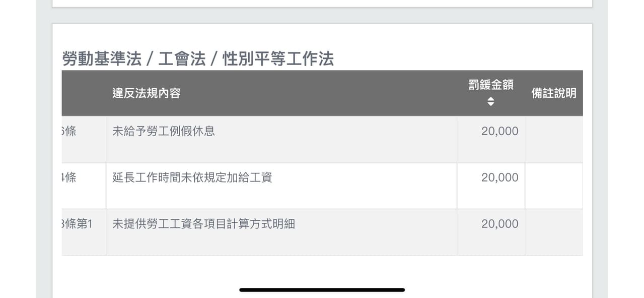The height and width of the screenshot is (298, 644).
Task: Click 20,000 fine in the 未給予勞工例假休息 row
Action: (499, 131)
